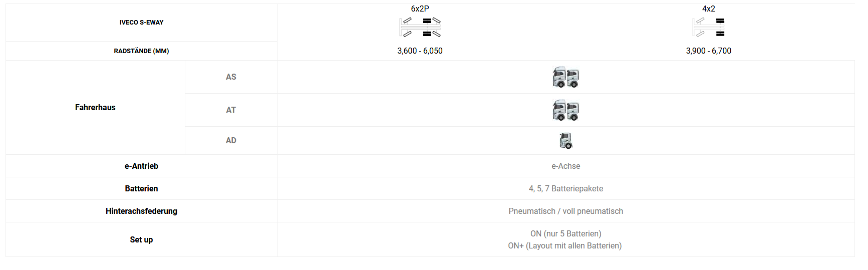Click the 3,600 - 6,050 wheelbase value
868x270 pixels.
(420, 51)
